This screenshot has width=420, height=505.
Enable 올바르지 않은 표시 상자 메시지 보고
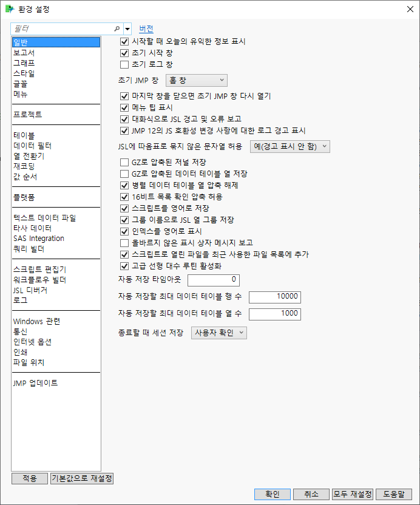point(124,243)
